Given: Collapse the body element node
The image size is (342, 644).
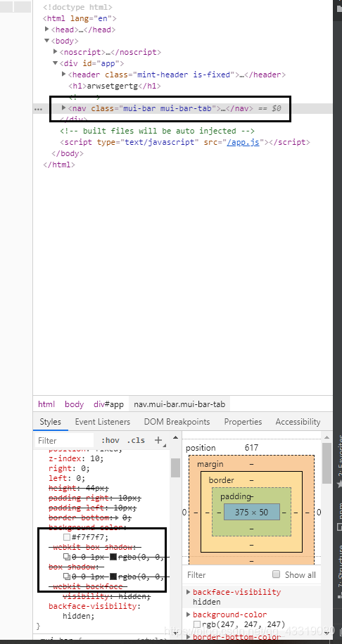Looking at the screenshot, I should [x=47, y=41].
